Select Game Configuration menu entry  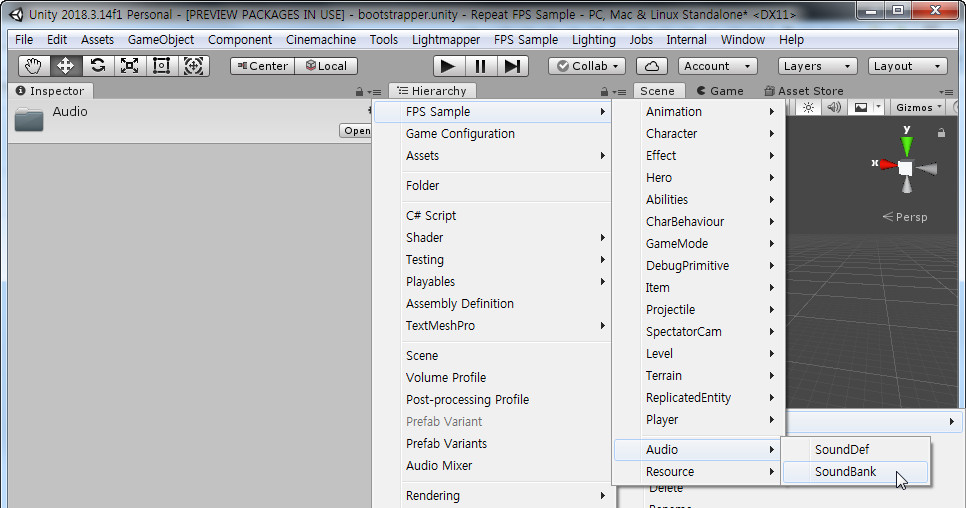(x=493, y=134)
